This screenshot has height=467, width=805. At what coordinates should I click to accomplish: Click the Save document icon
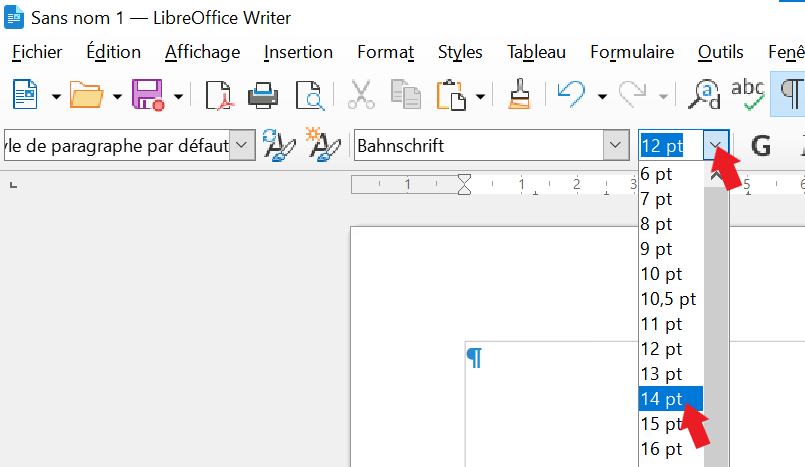(x=148, y=95)
